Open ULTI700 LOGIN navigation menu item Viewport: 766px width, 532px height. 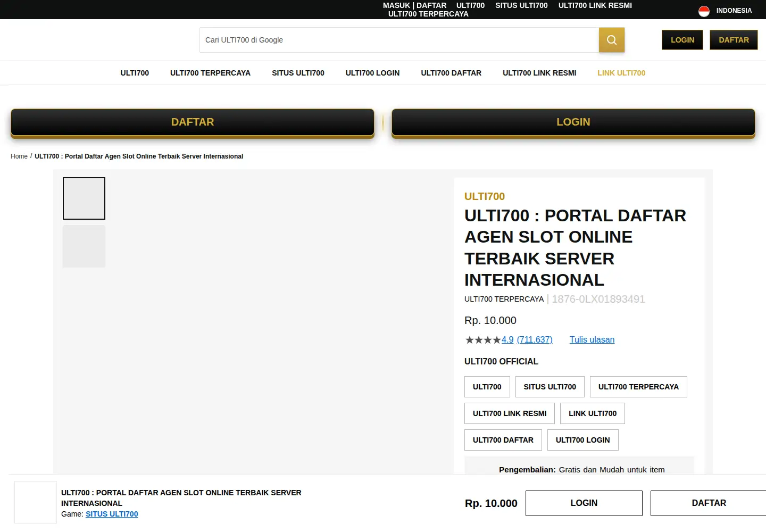tap(372, 73)
